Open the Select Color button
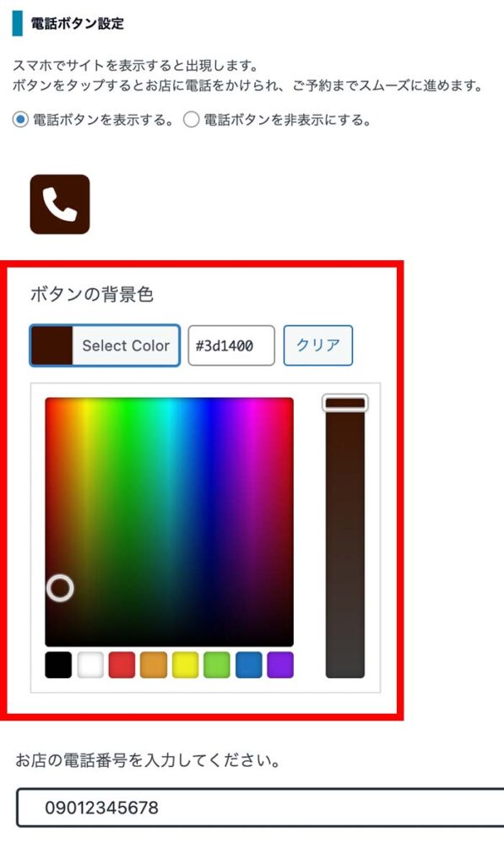The width and height of the screenshot is (504, 865). 105,345
